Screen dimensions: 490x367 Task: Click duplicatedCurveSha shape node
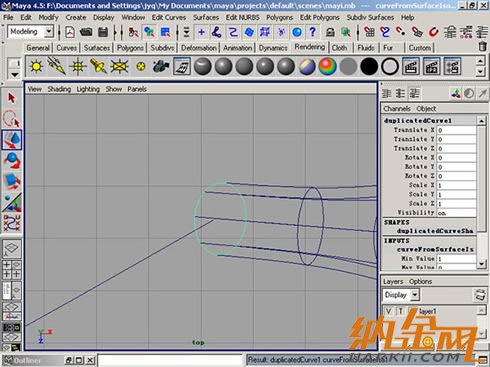tap(435, 231)
